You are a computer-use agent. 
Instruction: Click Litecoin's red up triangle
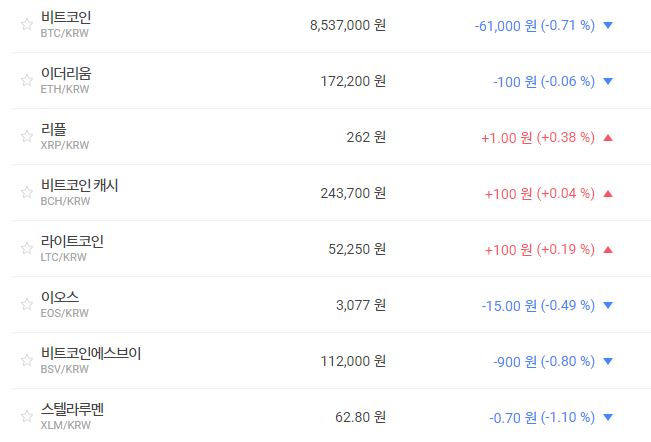point(608,249)
